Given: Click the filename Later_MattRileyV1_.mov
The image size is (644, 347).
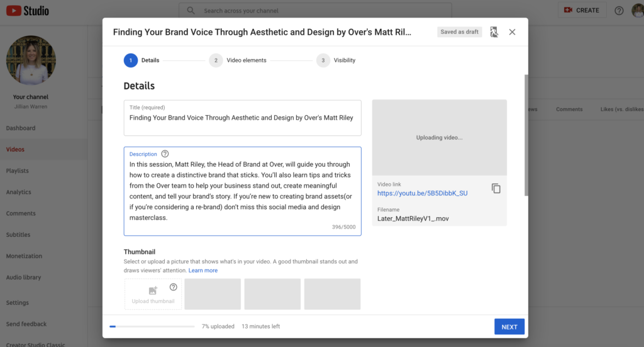Looking at the screenshot, I should coord(413,219).
